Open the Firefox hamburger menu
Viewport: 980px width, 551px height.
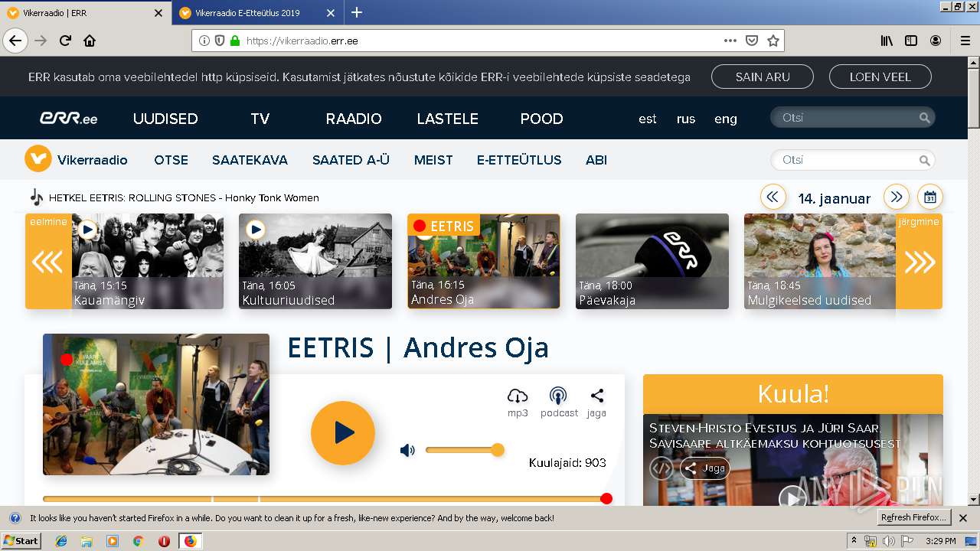[x=965, y=41]
